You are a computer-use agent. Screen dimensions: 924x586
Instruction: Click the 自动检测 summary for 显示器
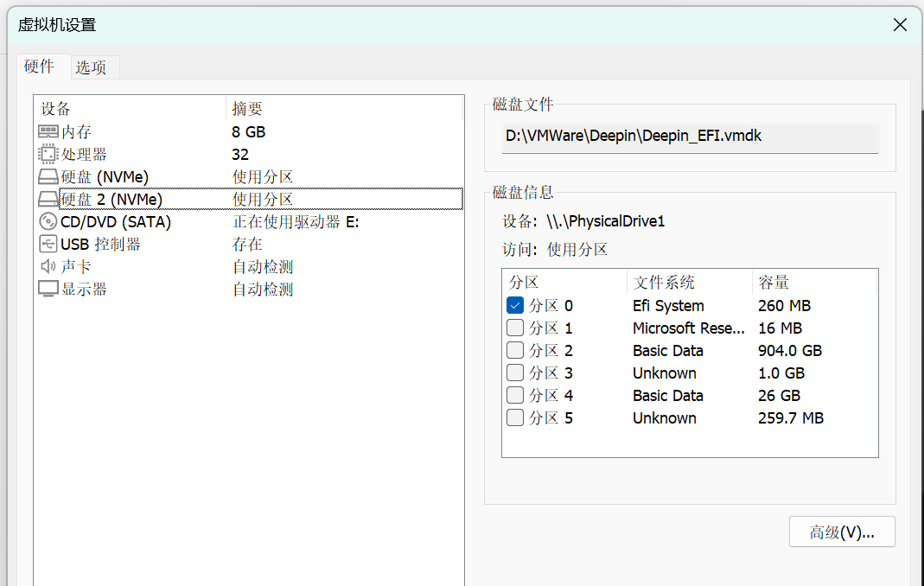pyautogui.click(x=262, y=289)
